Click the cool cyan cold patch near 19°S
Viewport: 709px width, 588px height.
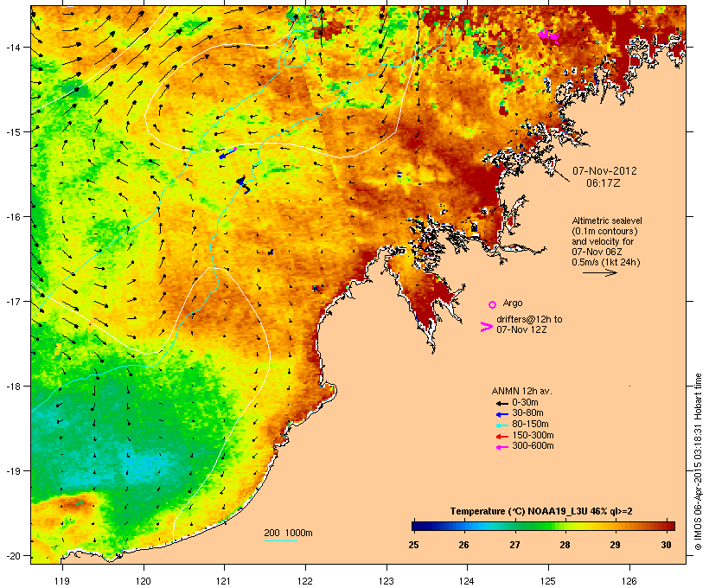coord(144,466)
